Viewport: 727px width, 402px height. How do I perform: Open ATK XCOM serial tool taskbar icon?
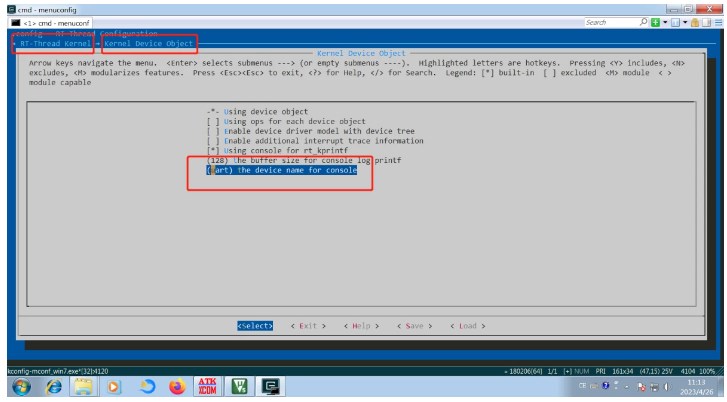tap(207, 387)
